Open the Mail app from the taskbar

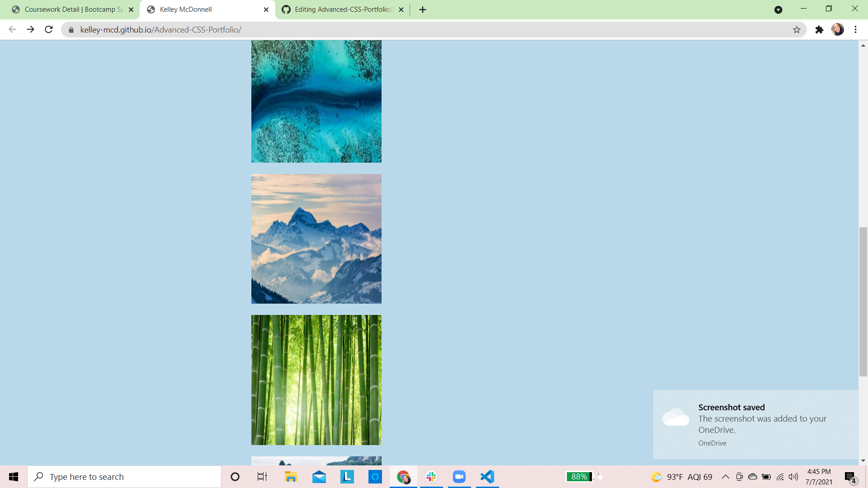319,476
